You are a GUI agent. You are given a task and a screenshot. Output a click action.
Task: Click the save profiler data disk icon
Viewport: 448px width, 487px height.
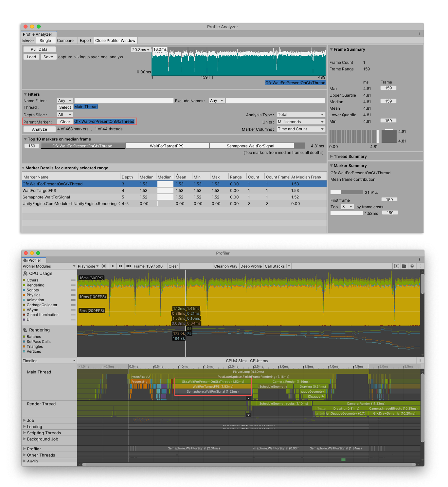(x=404, y=266)
